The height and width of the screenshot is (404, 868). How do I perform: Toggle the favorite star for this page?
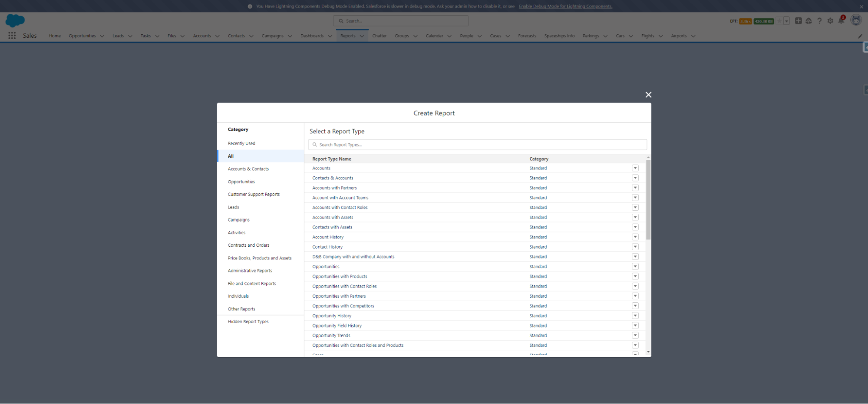[779, 20]
